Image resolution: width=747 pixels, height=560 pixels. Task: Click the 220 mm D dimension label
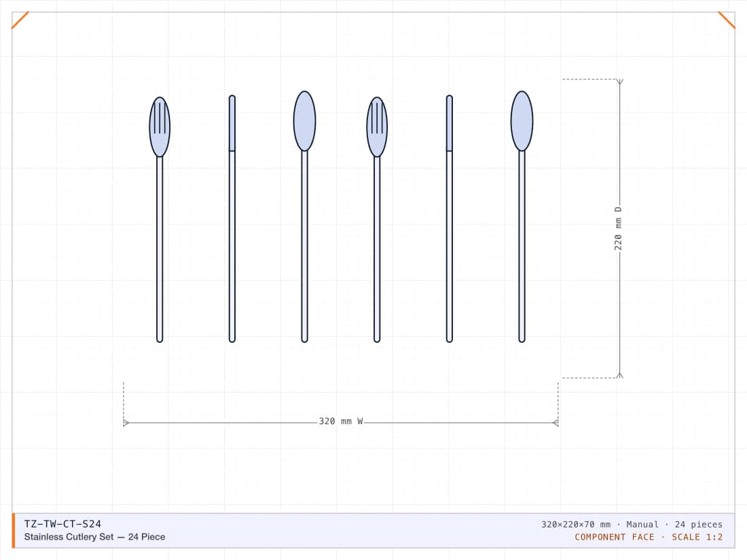click(x=618, y=229)
